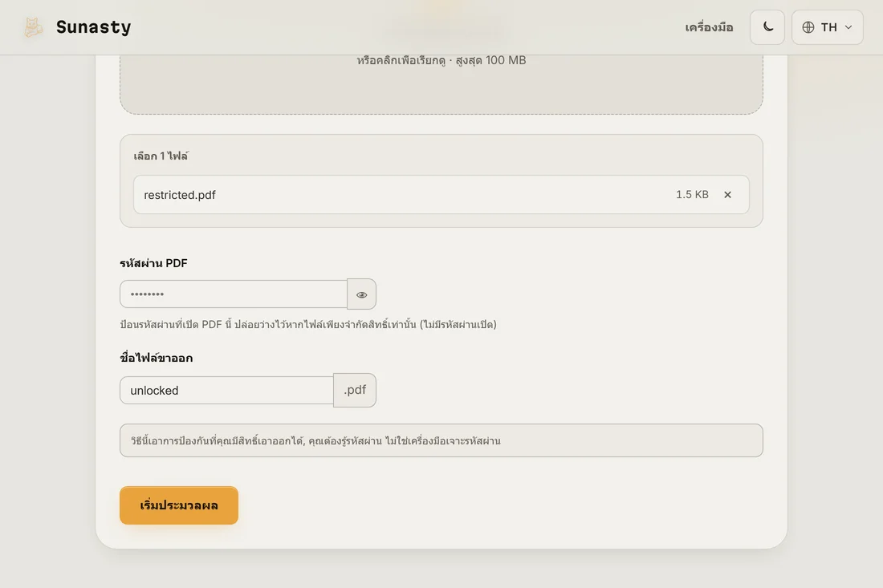Click the password hint text below field
Viewport: 883px width, 588px height.
(x=308, y=325)
